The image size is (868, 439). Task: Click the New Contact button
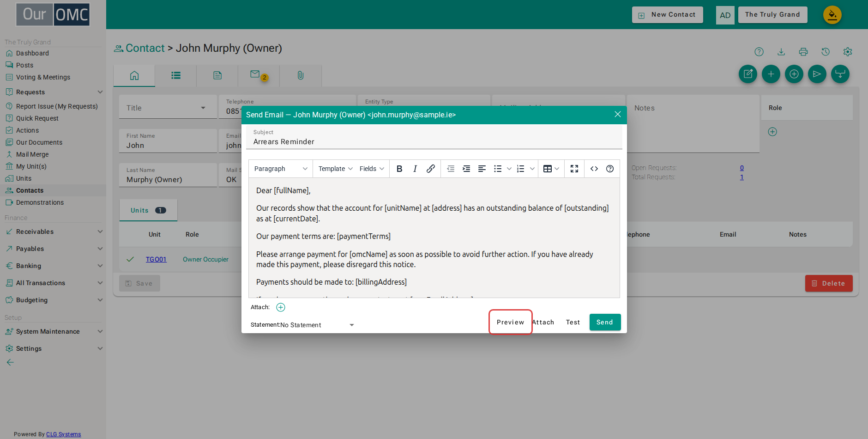[668, 15]
